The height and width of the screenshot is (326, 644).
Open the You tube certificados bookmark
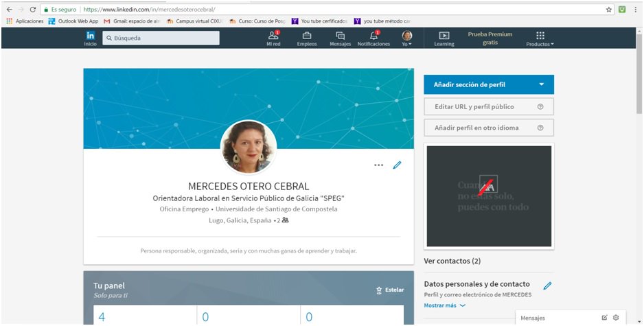[320, 21]
